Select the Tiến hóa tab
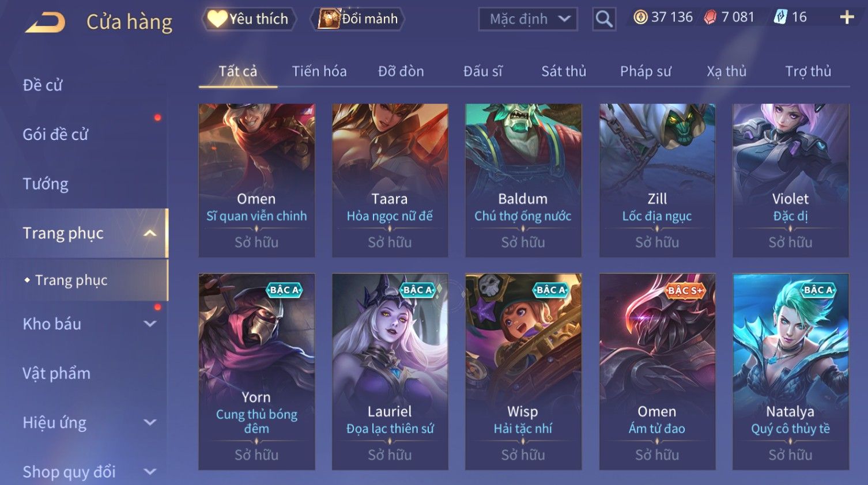The width and height of the screenshot is (868, 485). [x=319, y=71]
